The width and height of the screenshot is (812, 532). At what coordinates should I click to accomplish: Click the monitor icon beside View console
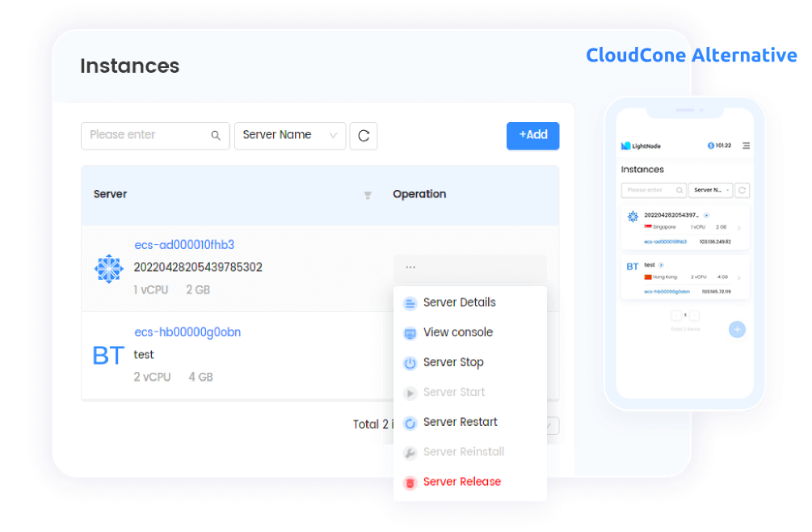pos(410,332)
